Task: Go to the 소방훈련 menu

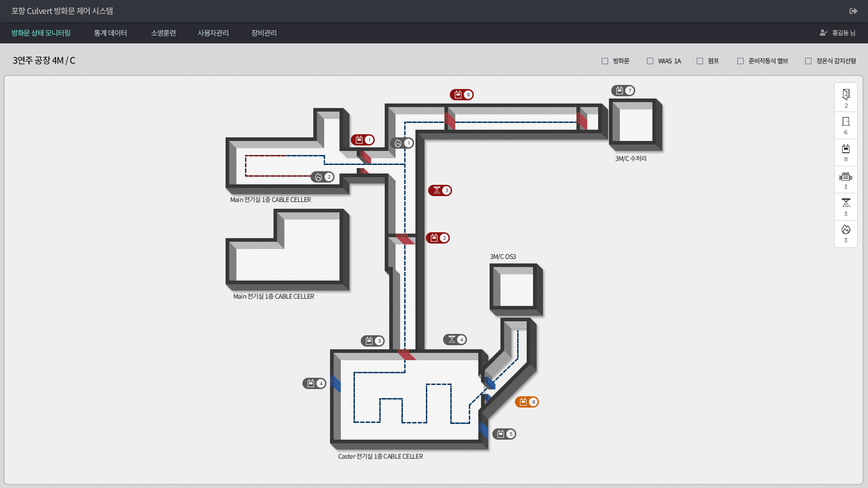Action: tap(163, 33)
